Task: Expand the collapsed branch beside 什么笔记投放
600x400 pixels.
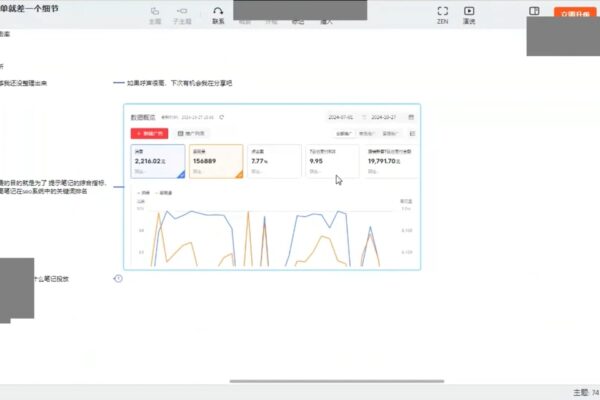Action: (x=118, y=279)
